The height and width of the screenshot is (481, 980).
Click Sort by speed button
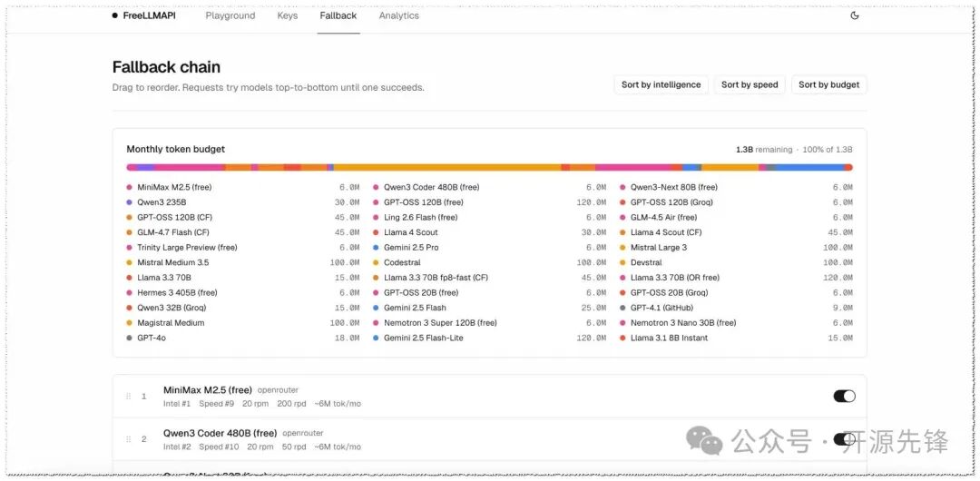750,84
